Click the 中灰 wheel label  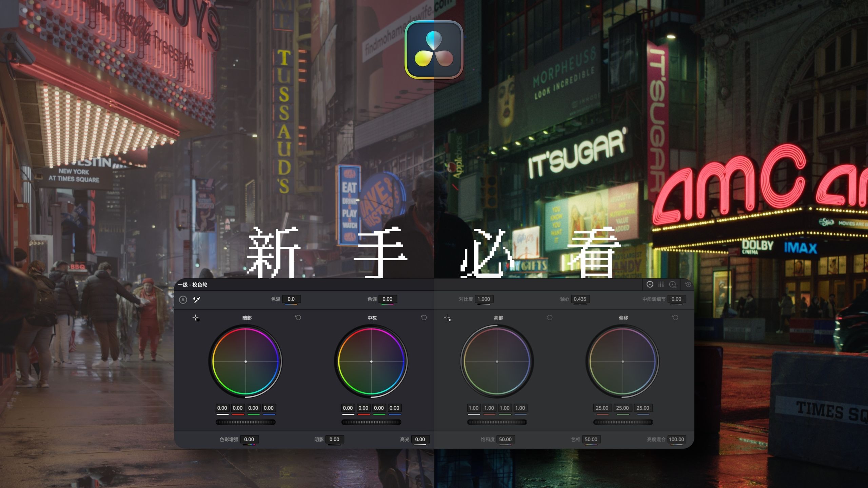click(372, 318)
